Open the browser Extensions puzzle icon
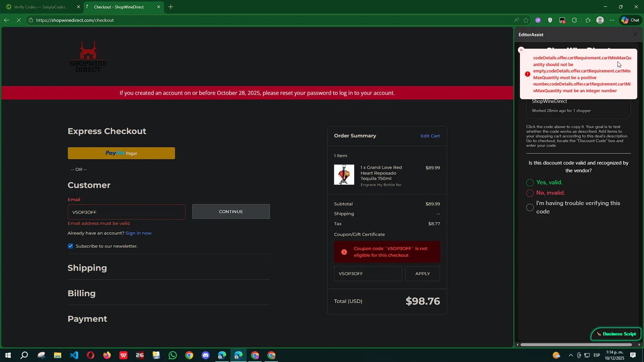644x362 pixels. click(x=574, y=20)
